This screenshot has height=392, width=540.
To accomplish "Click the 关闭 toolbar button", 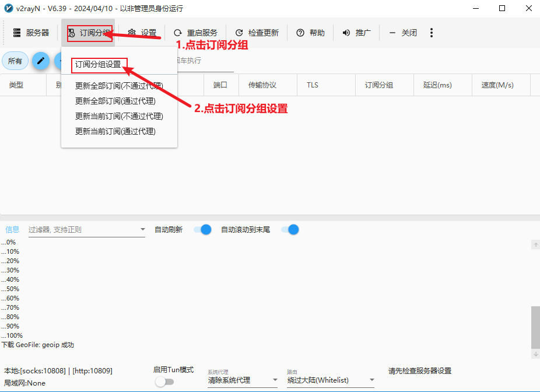I will click(x=403, y=33).
